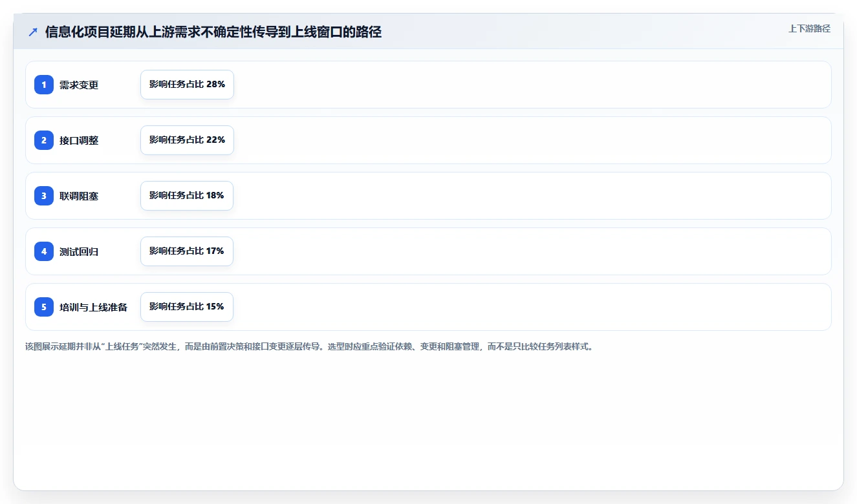The width and height of the screenshot is (857, 504).
Task: Click the 测试回归 label
Action: click(x=79, y=251)
